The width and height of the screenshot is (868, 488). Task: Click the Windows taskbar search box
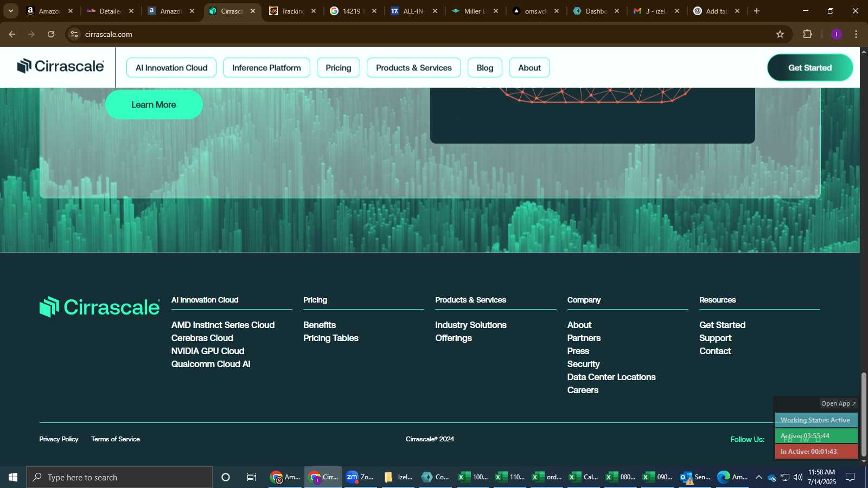point(119,477)
